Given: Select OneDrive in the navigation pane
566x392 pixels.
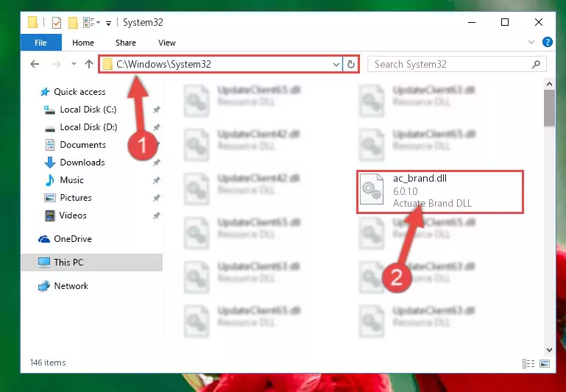Looking at the screenshot, I should pos(73,239).
